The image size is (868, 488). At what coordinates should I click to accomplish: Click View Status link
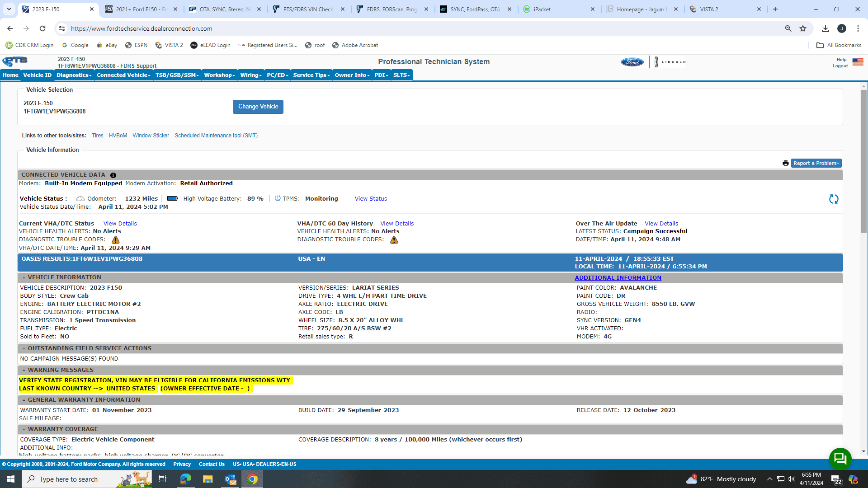click(371, 199)
